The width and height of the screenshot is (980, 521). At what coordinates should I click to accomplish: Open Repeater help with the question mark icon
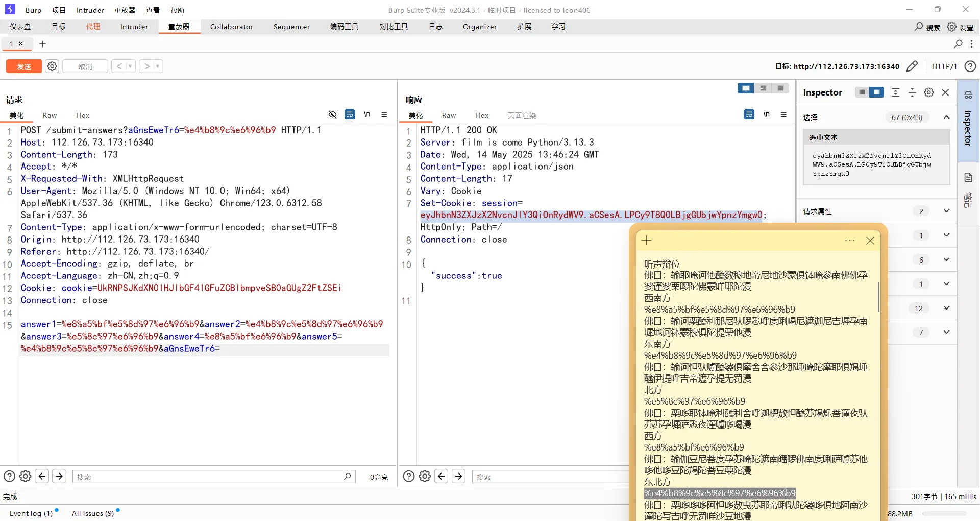(970, 66)
